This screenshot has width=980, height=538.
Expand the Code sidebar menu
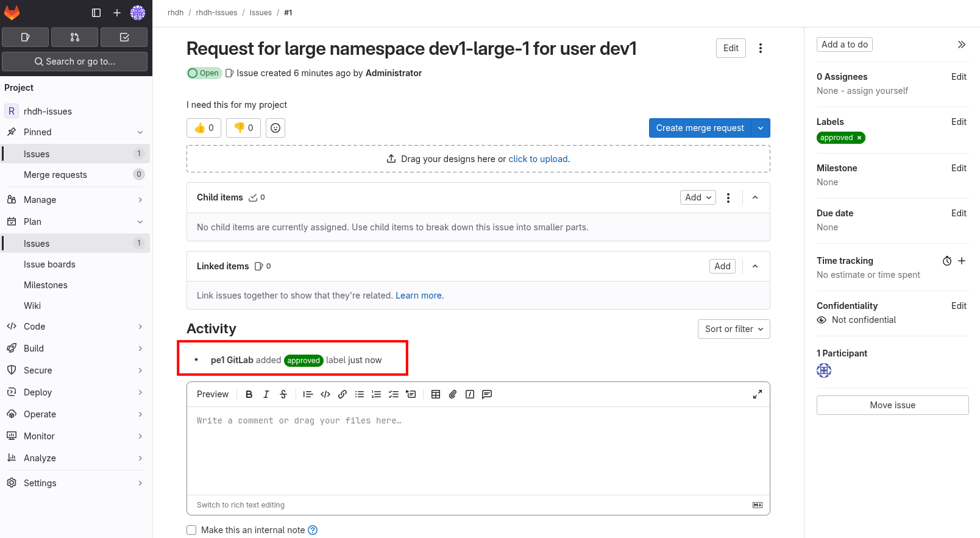[76, 327]
